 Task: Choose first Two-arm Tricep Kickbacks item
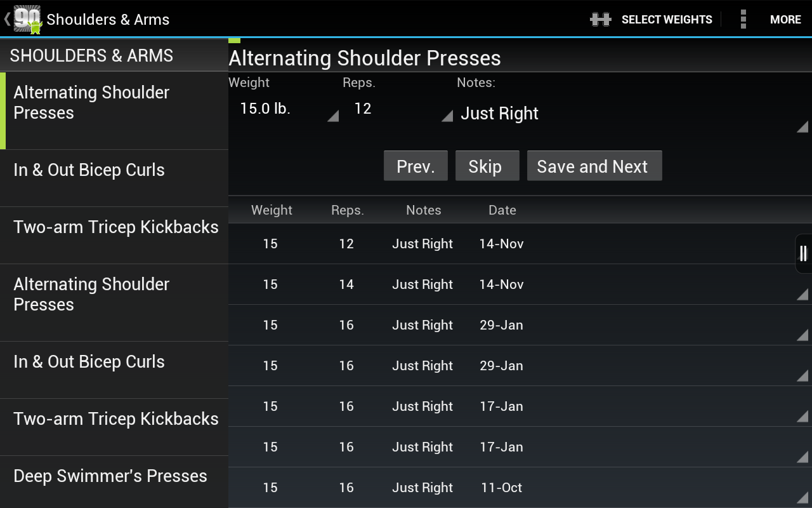(x=114, y=227)
